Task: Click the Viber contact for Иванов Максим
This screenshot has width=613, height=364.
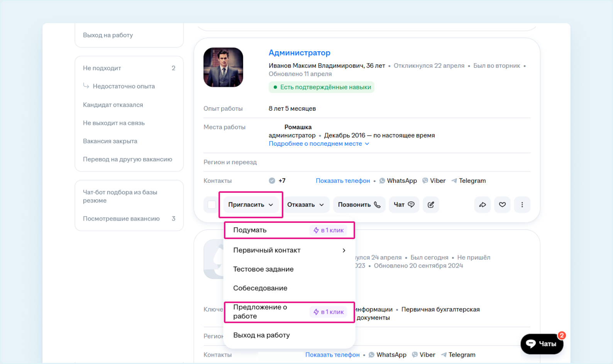Action: (x=434, y=181)
